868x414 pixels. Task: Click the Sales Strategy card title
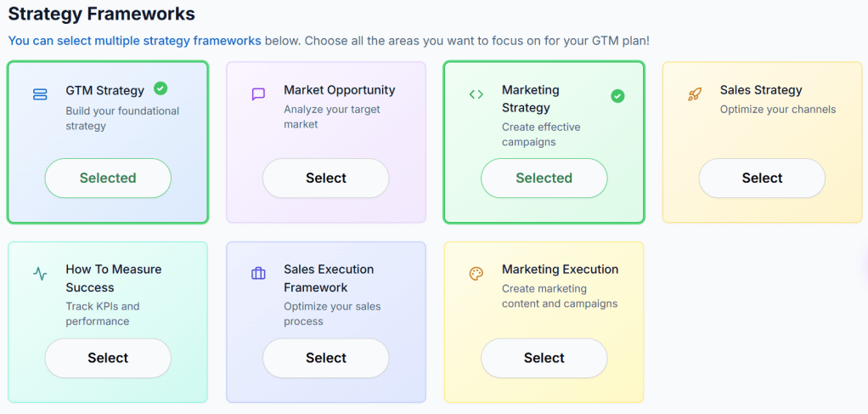point(761,90)
